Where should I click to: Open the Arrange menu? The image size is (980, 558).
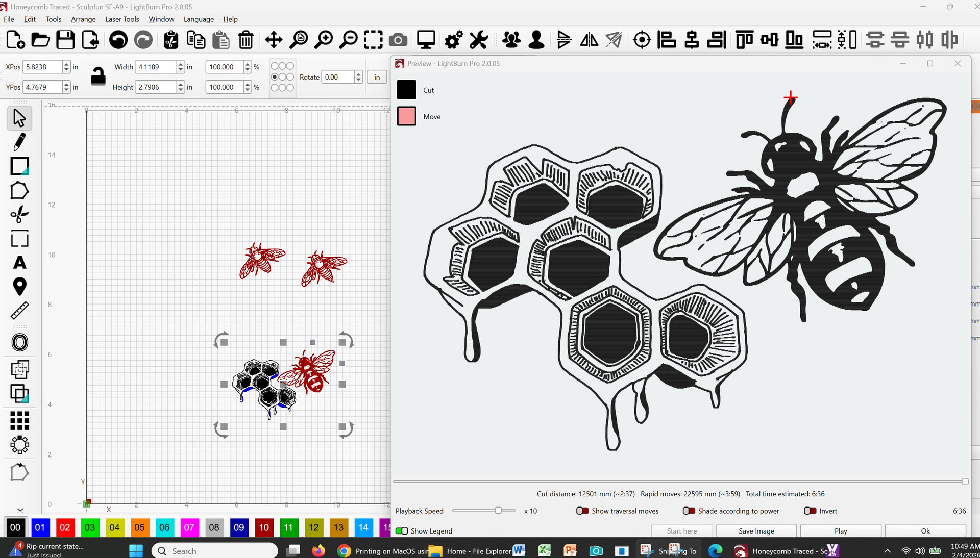click(x=83, y=19)
